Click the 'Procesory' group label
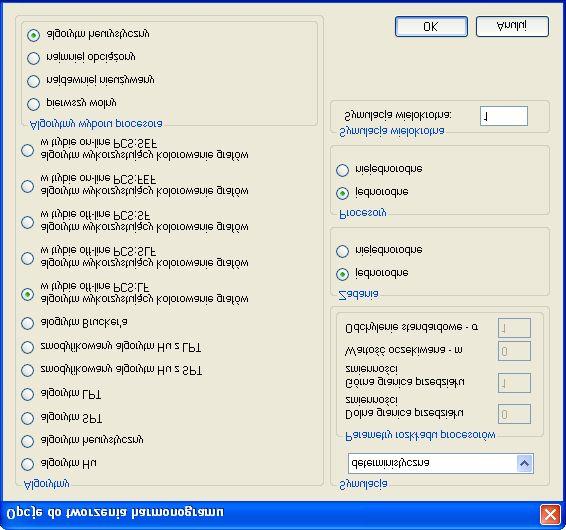The width and height of the screenshot is (566, 530). pyautogui.click(x=363, y=213)
